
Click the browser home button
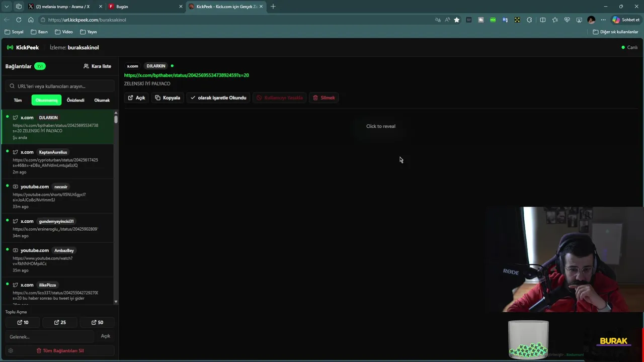[31, 20]
